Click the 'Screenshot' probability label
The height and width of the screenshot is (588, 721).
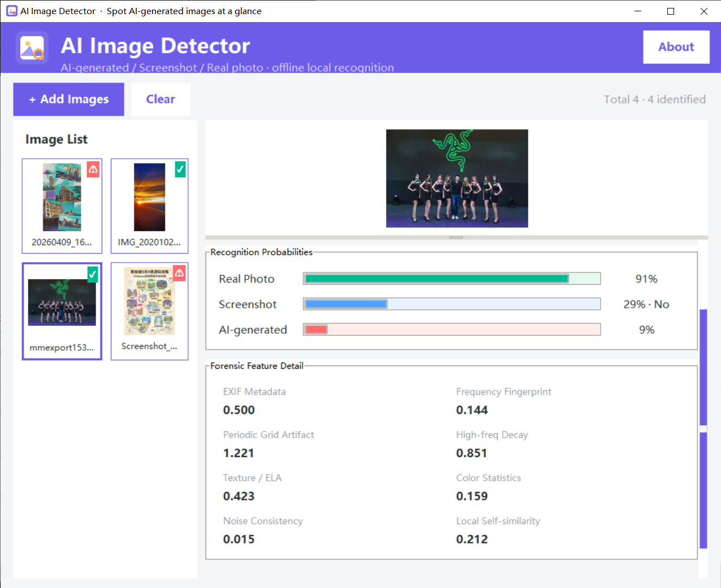tap(248, 304)
